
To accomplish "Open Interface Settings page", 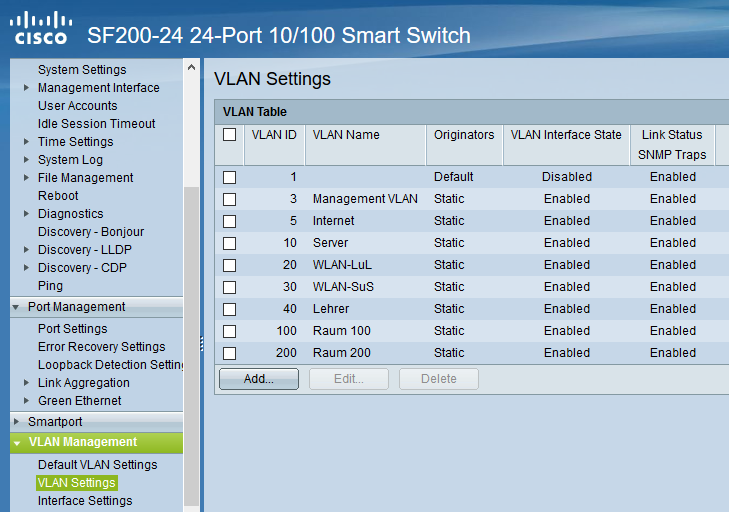I will coord(85,501).
